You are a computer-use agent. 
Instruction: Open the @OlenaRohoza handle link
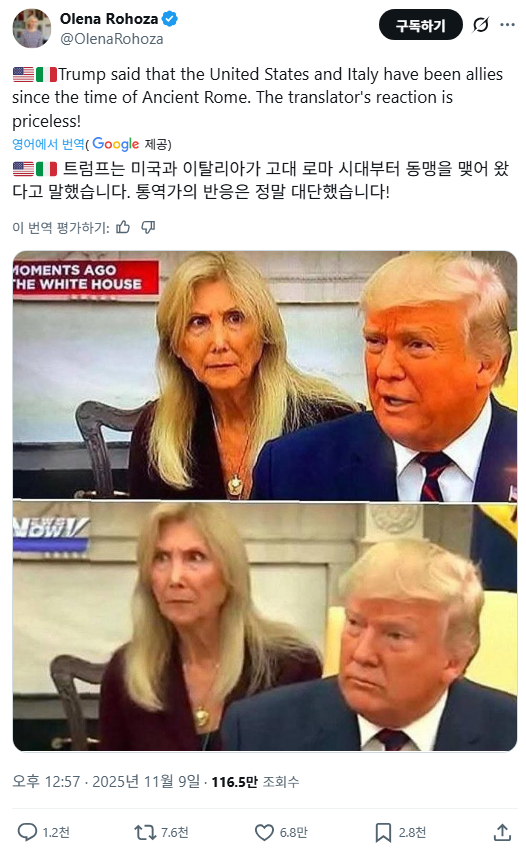click(x=111, y=39)
